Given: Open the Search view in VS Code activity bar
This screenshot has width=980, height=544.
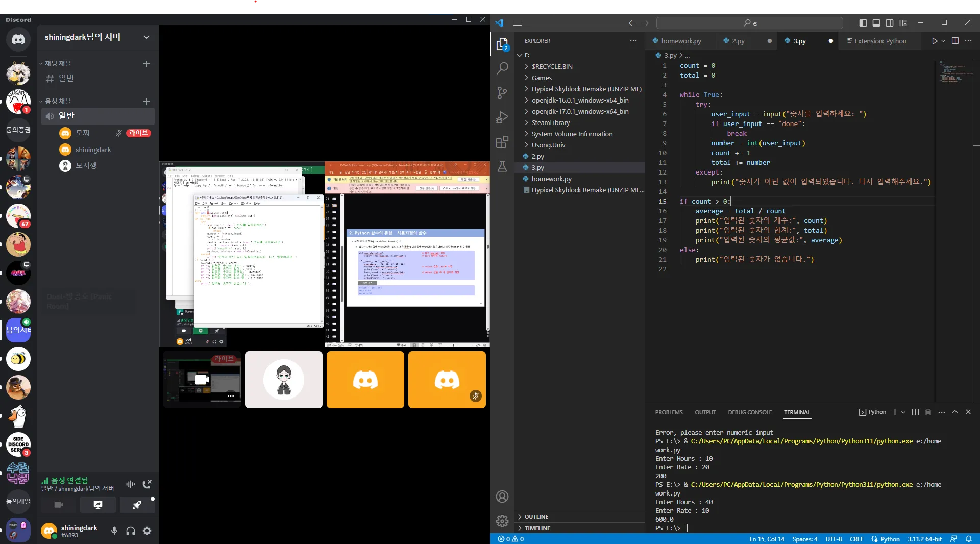Looking at the screenshot, I should click(x=502, y=68).
